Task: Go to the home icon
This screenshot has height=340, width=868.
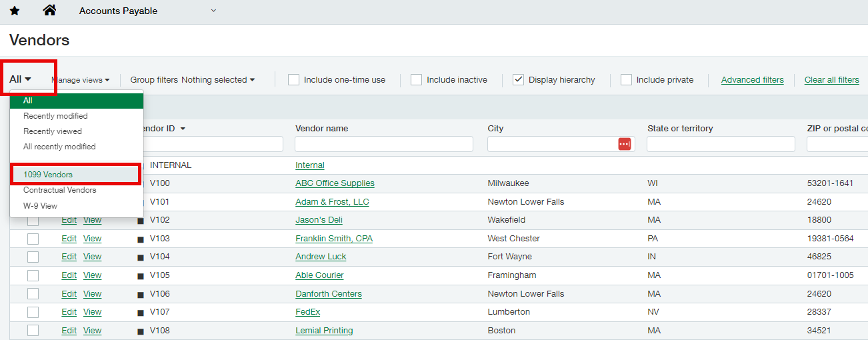Action: point(49,10)
